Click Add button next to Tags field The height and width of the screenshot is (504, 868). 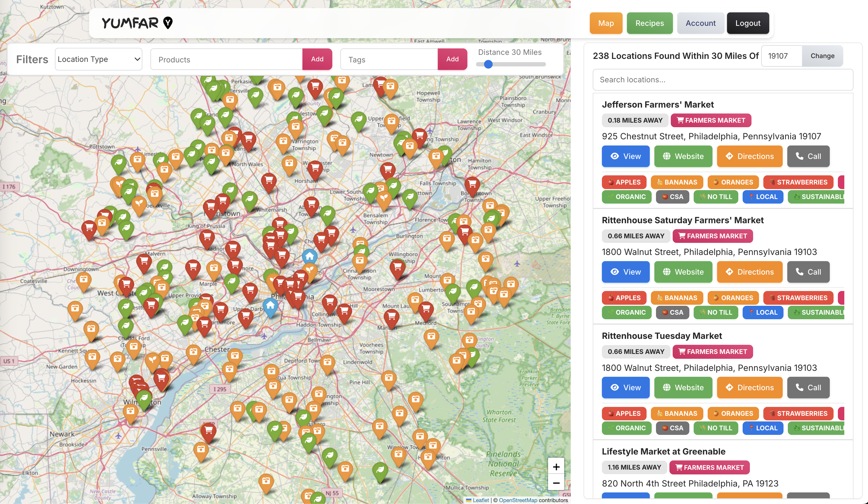tap(452, 59)
